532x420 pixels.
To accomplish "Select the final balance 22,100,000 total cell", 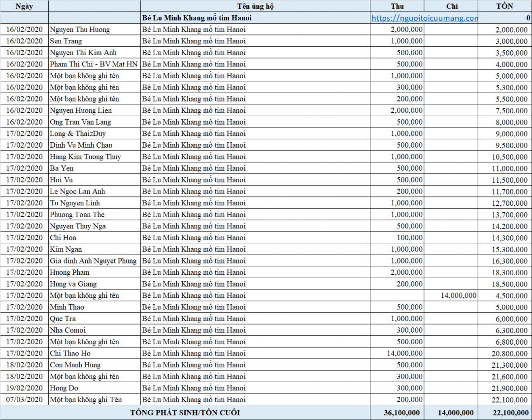I will coord(504,413).
